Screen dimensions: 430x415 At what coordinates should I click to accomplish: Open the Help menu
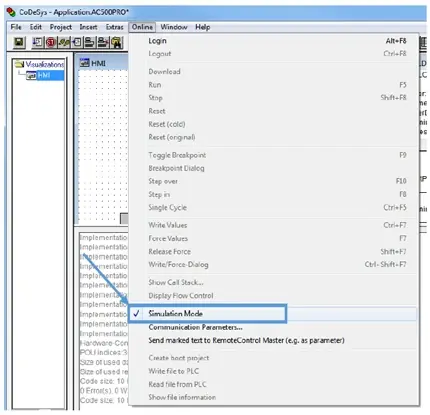pos(202,27)
